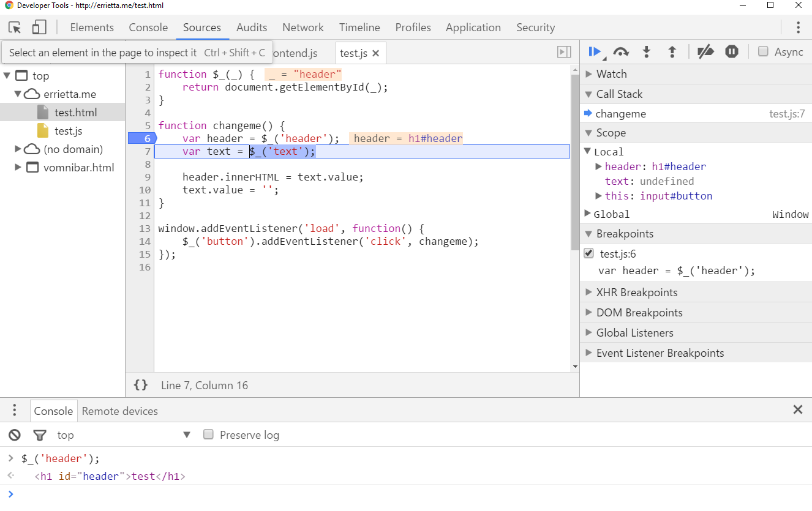The width and height of the screenshot is (812, 511).
Task: Enable the Async checkbox
Action: tap(763, 51)
